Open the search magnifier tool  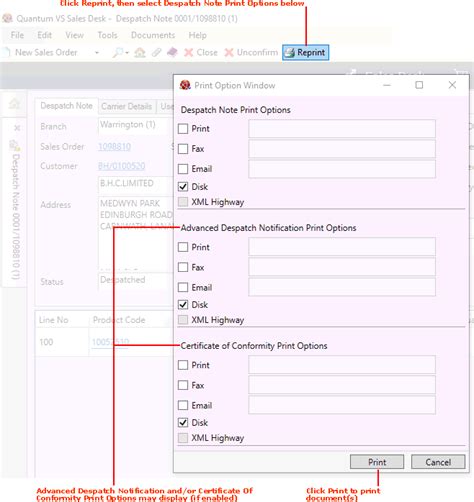pyautogui.click(x=117, y=52)
